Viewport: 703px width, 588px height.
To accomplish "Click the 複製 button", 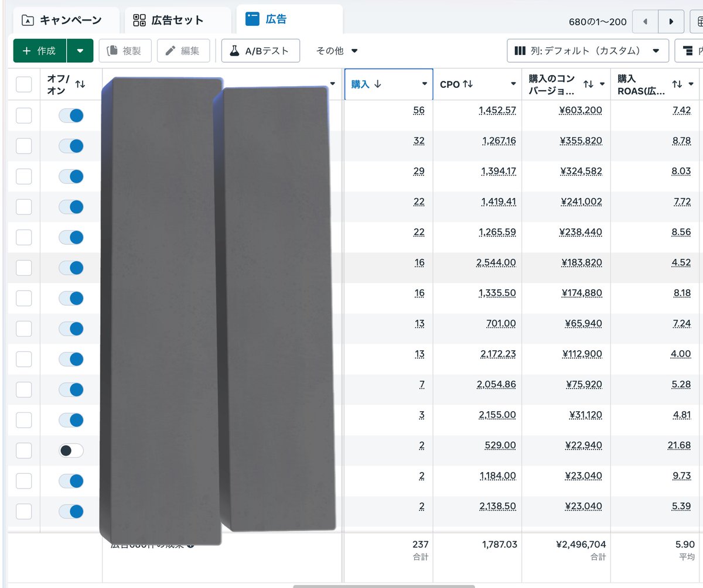I will point(125,50).
